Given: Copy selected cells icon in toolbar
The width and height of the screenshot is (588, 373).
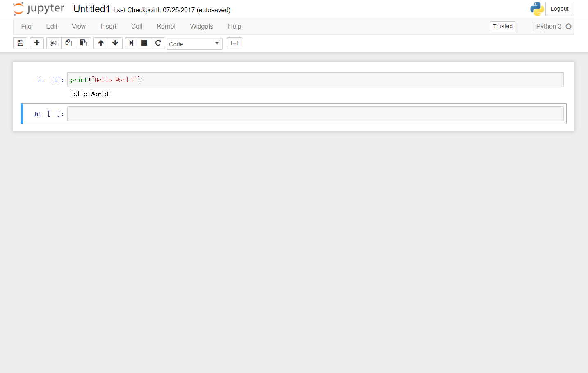Looking at the screenshot, I should [x=68, y=43].
